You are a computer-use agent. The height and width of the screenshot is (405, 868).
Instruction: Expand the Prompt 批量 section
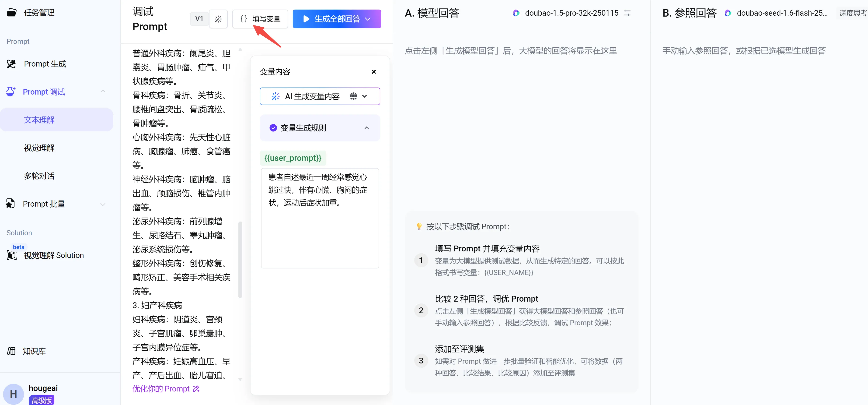pyautogui.click(x=103, y=204)
